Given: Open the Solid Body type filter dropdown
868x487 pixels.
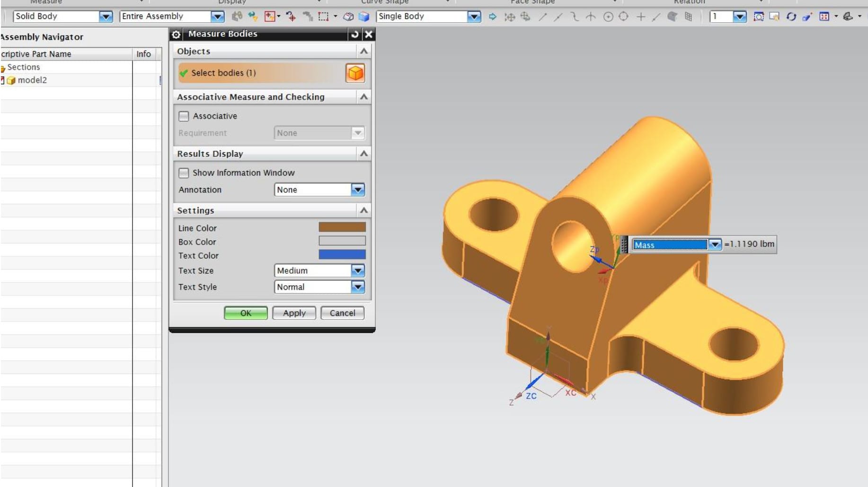Looking at the screenshot, I should [x=105, y=16].
